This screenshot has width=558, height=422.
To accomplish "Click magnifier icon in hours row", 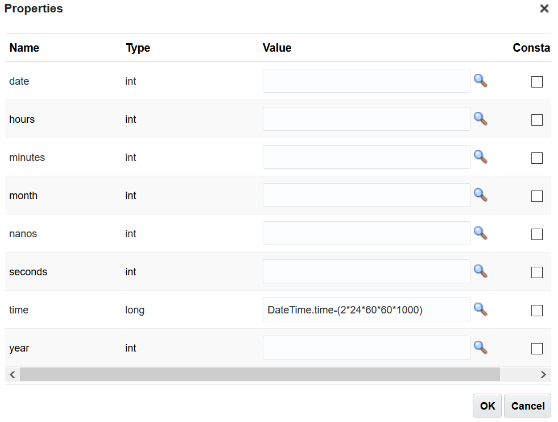I will pos(480,119).
